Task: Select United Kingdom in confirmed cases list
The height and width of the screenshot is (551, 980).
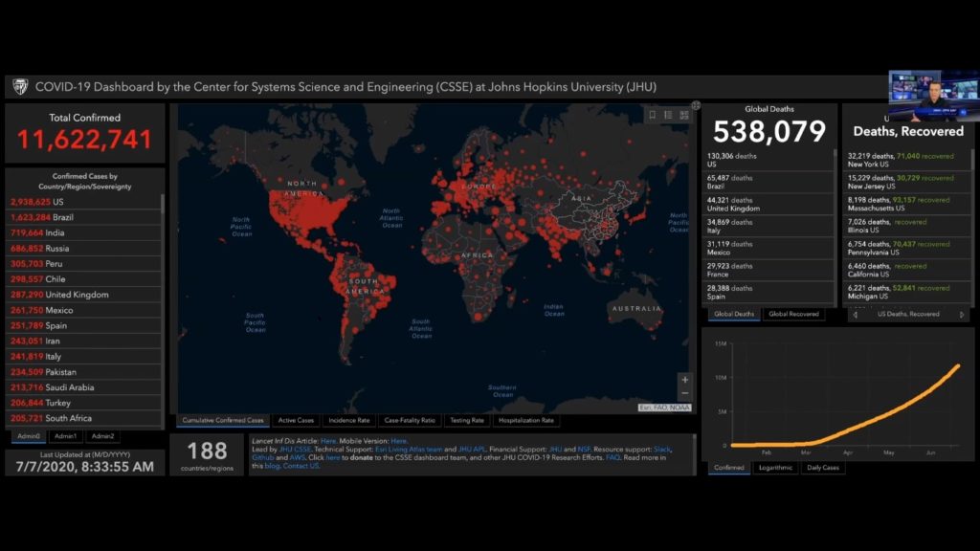Action: pos(84,295)
